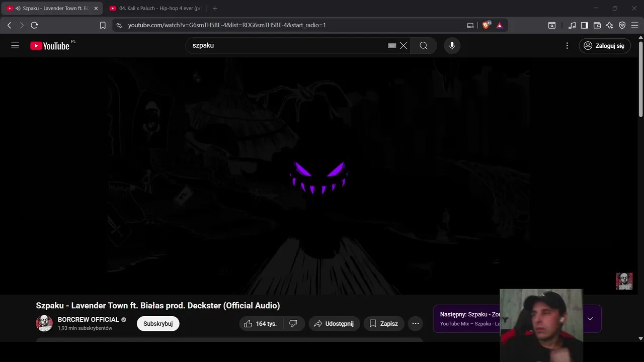Click the channel watermark in video corner
The width and height of the screenshot is (644, 362).
tap(624, 281)
